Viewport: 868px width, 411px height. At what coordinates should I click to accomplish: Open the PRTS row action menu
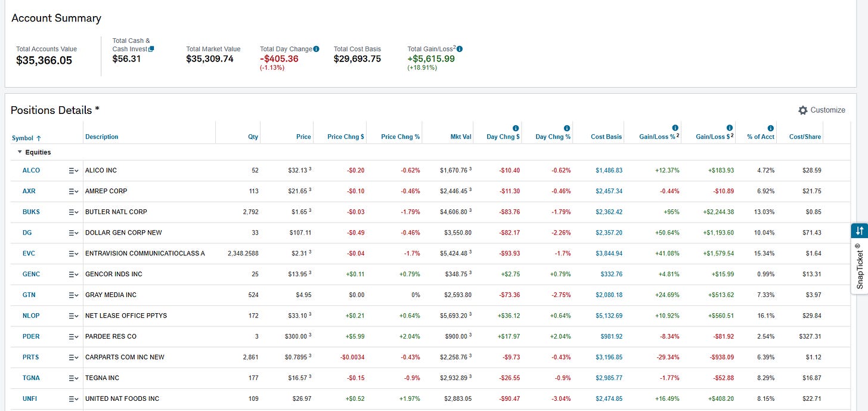(x=73, y=357)
